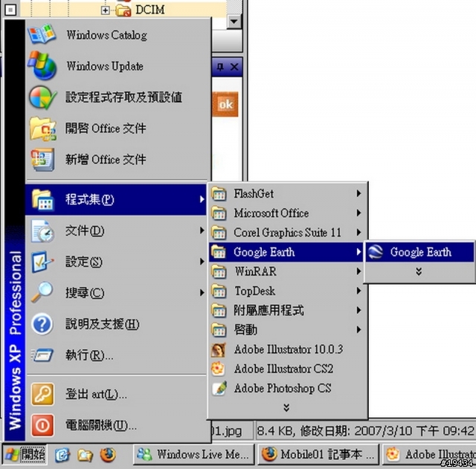Open the TopDesk submenu arrow
This screenshot has width=476, height=469.
click(x=358, y=291)
